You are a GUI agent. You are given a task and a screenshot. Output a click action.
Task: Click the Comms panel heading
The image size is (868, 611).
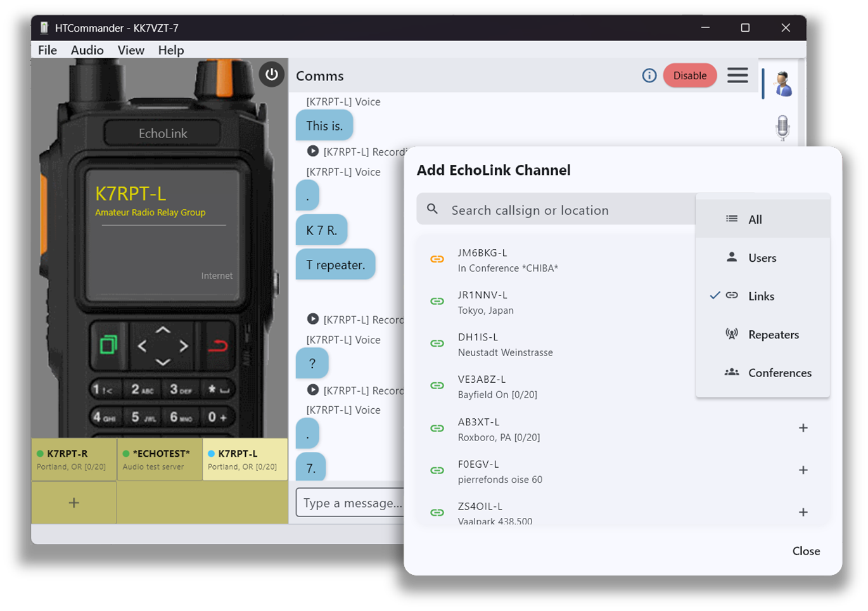tap(320, 76)
